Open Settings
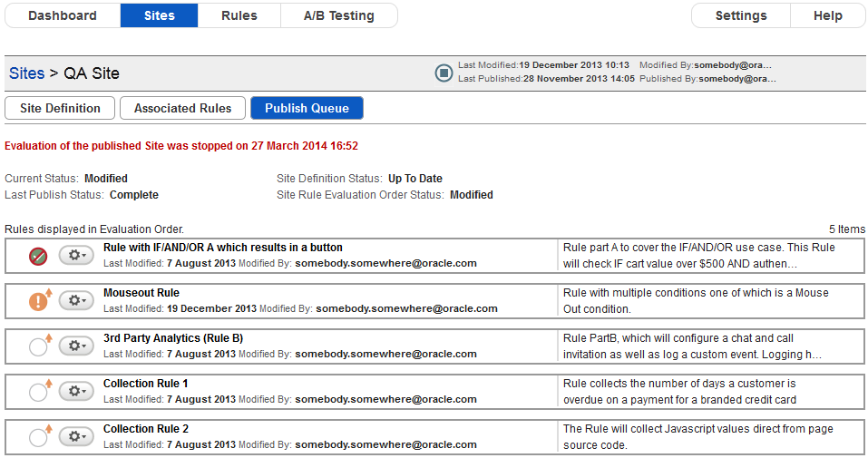The image size is (868, 458). coord(741,15)
